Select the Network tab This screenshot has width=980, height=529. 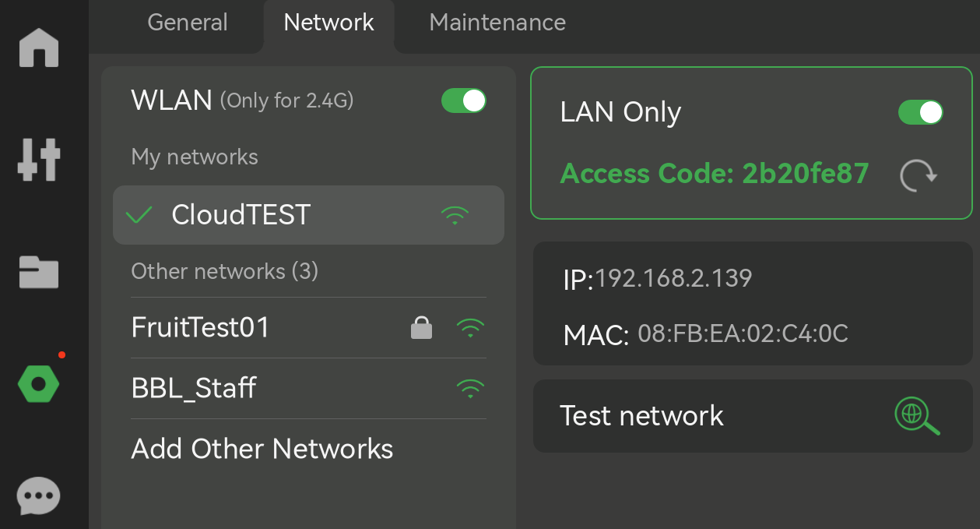pyautogui.click(x=328, y=23)
